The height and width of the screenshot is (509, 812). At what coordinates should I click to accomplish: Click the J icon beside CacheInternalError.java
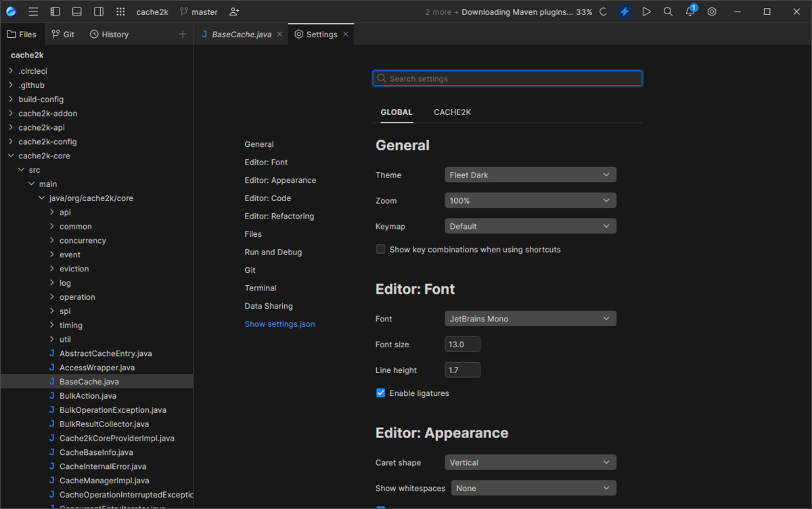coord(51,466)
